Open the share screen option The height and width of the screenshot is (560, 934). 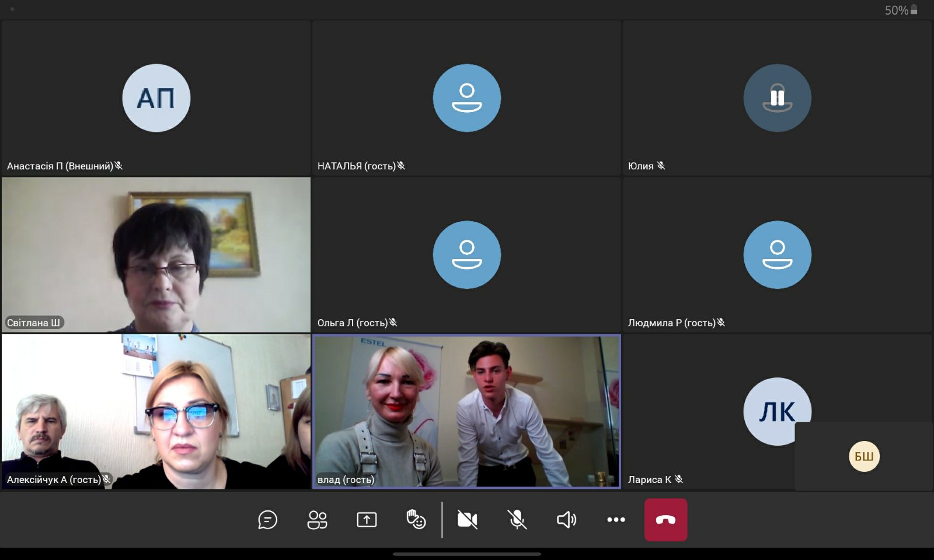coord(367,519)
